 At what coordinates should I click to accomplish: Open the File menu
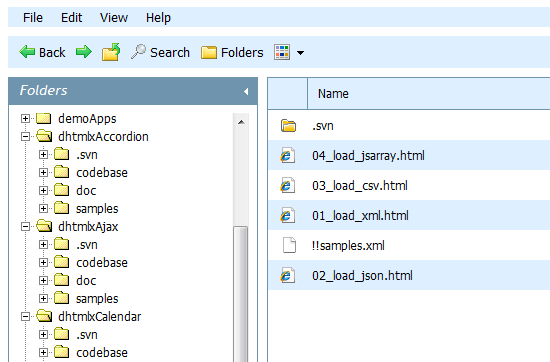tap(33, 18)
